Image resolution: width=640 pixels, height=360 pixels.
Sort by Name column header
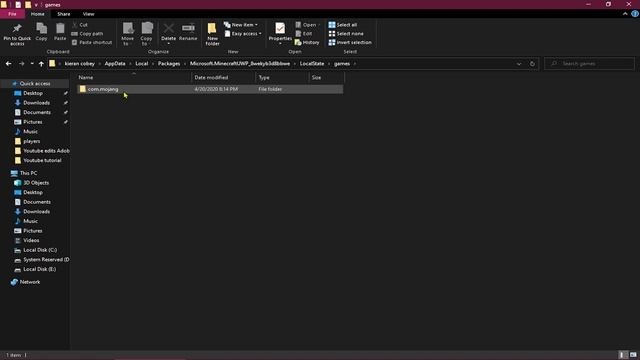[133, 77]
